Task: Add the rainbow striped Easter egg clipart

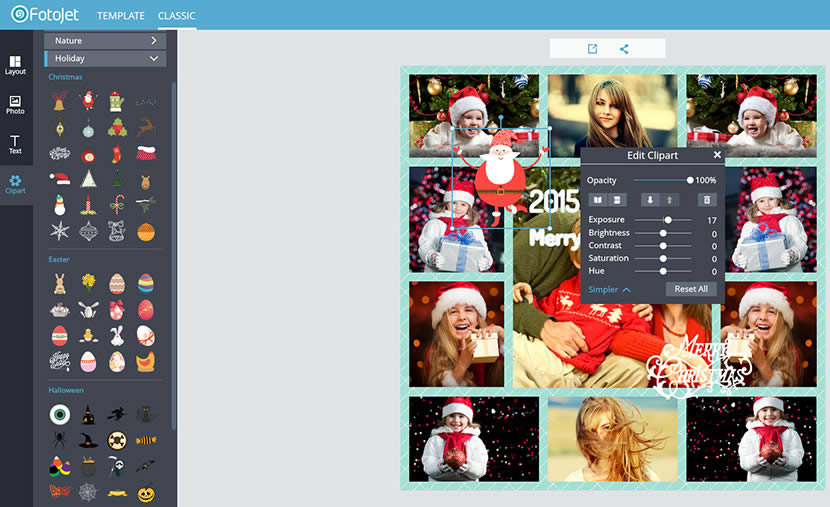Action: tap(146, 283)
